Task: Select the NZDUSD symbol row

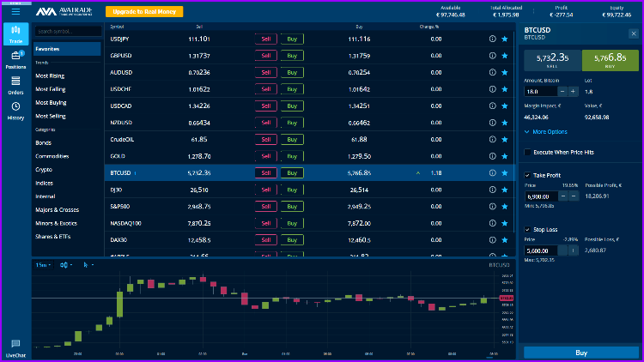Action: click(x=310, y=123)
